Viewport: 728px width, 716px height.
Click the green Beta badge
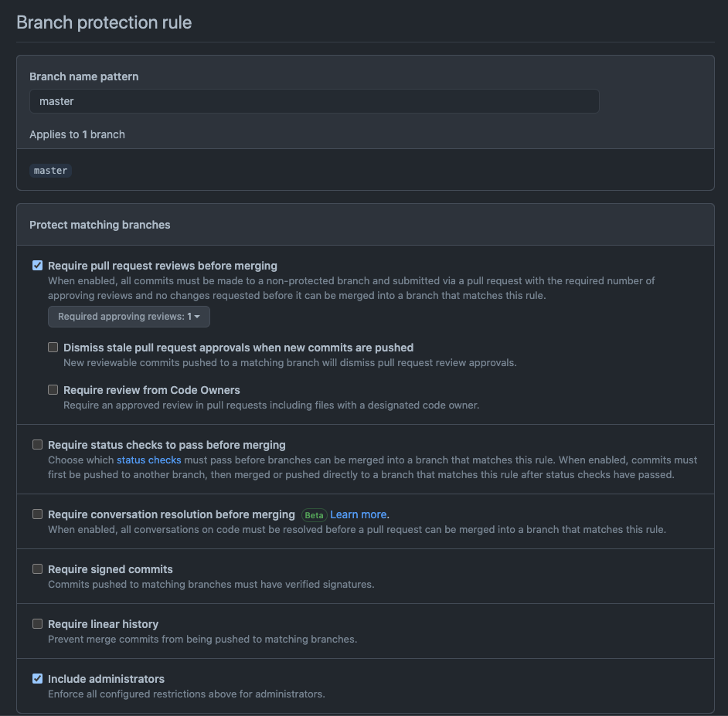[x=315, y=515]
